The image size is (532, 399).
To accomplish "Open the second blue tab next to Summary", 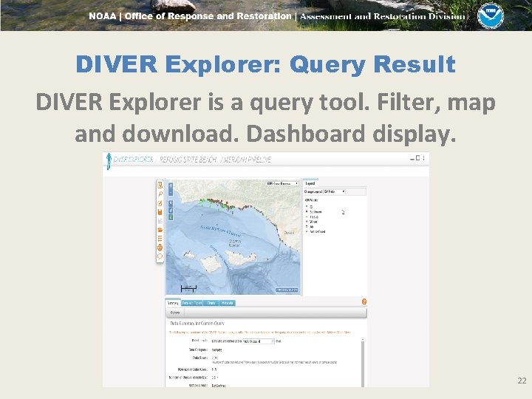I will [x=192, y=303].
